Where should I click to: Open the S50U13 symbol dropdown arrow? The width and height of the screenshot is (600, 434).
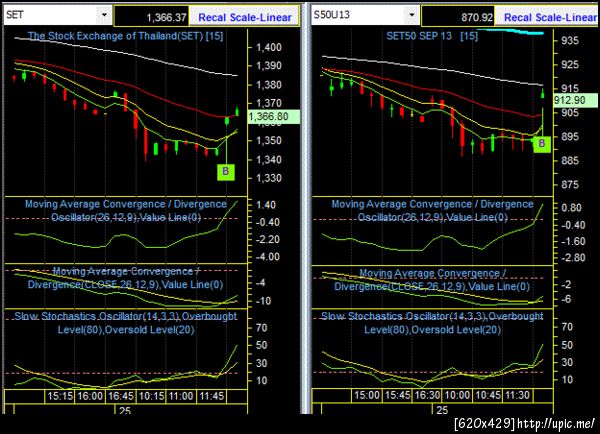click(412, 15)
